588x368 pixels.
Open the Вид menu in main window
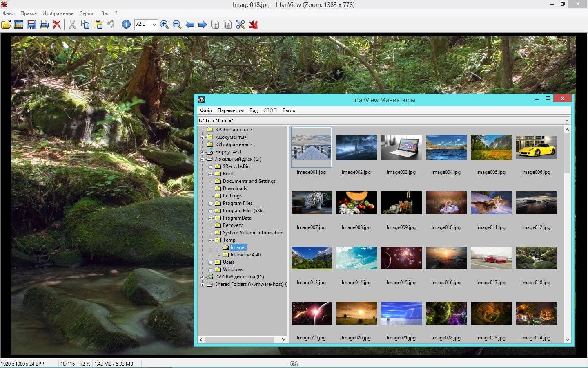(x=105, y=13)
